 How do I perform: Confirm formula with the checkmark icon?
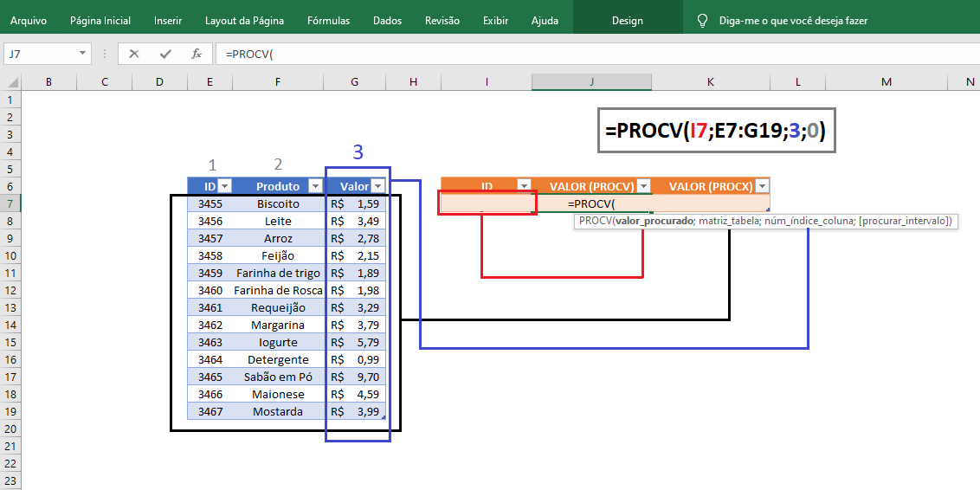pyautogui.click(x=165, y=55)
